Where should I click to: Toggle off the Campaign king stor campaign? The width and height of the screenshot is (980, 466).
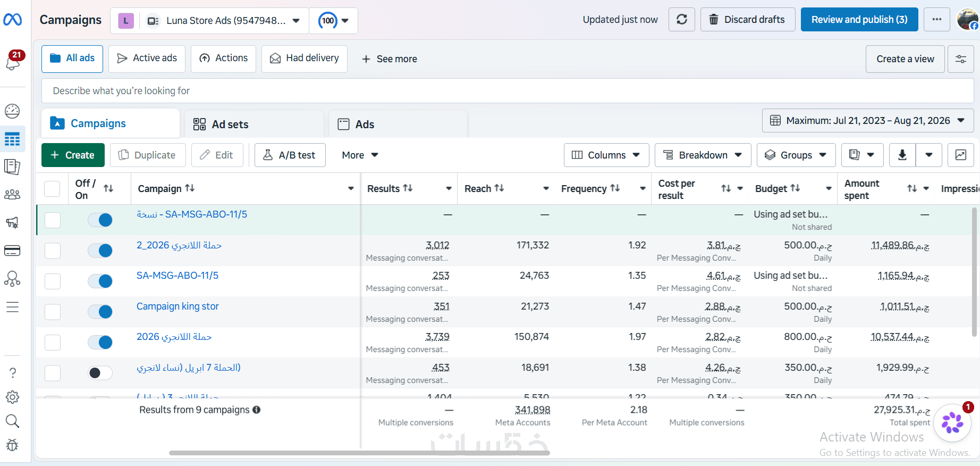[x=100, y=312]
